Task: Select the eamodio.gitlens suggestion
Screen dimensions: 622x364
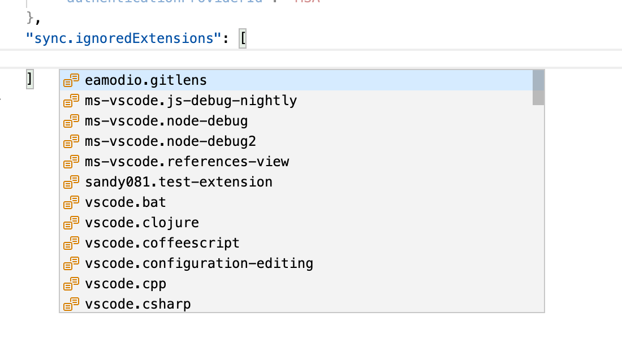Action: click(x=145, y=80)
